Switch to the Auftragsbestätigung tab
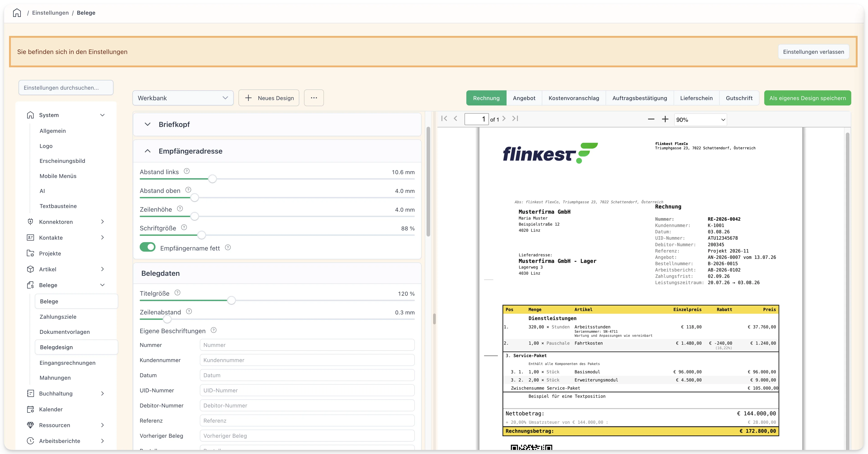This screenshot has width=868, height=454. (x=639, y=98)
